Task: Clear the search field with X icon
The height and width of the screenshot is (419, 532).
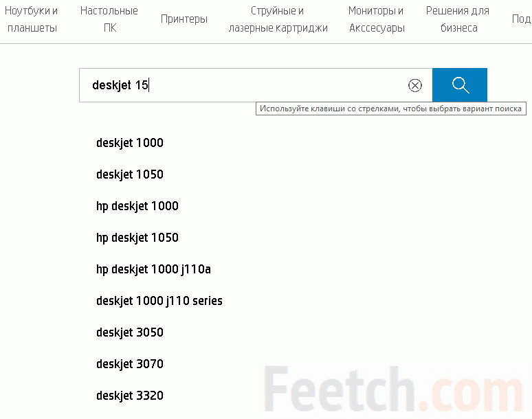Action: [415, 85]
